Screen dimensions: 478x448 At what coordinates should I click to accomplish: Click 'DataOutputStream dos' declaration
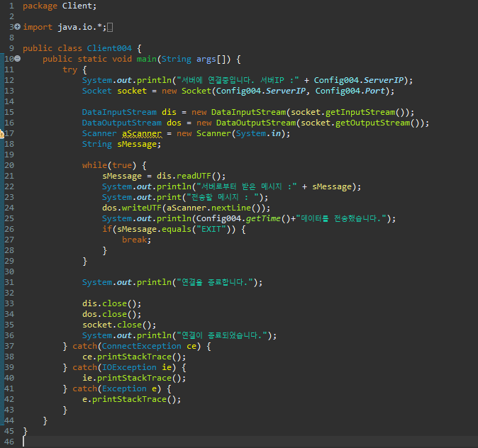pos(132,123)
